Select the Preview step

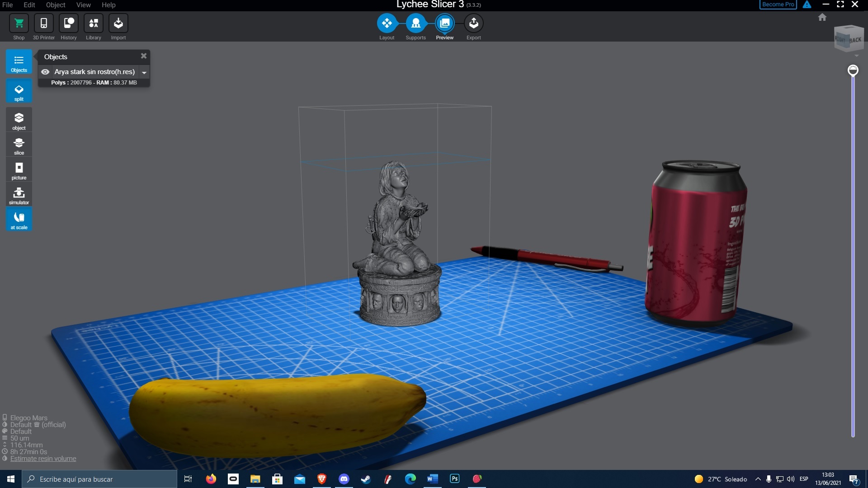(445, 23)
